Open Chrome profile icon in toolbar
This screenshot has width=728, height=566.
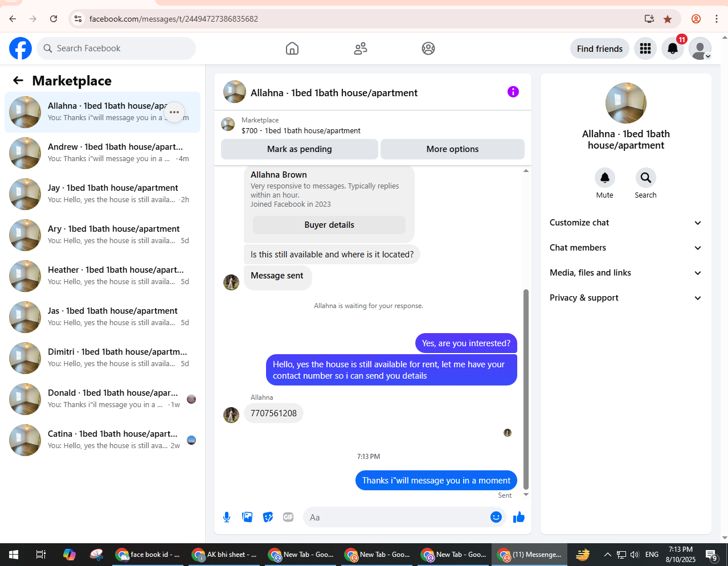(696, 19)
